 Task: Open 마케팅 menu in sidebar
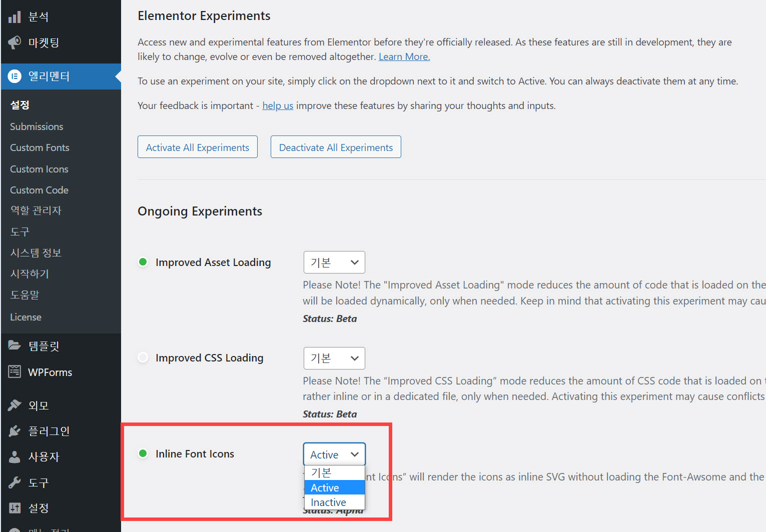pyautogui.click(x=61, y=42)
